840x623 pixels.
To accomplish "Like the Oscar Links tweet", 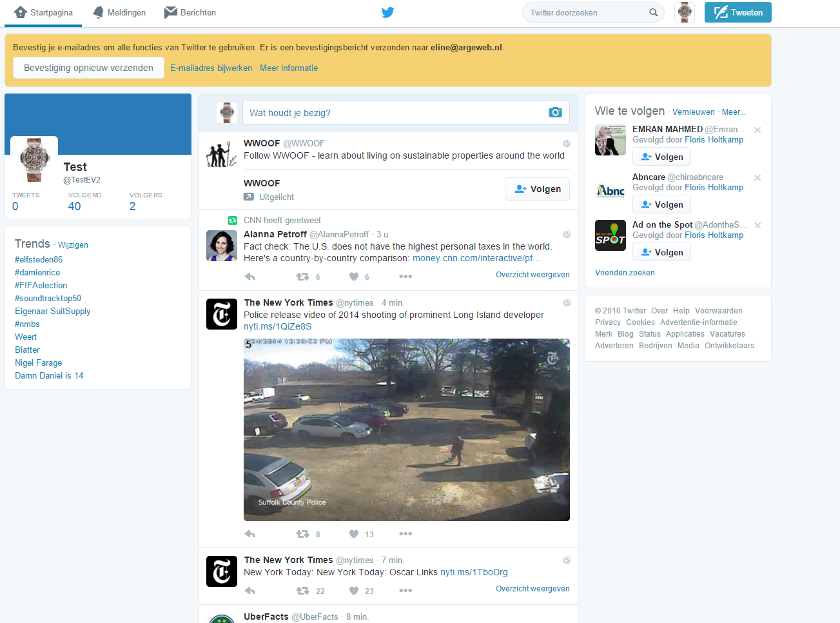I will pos(354,591).
